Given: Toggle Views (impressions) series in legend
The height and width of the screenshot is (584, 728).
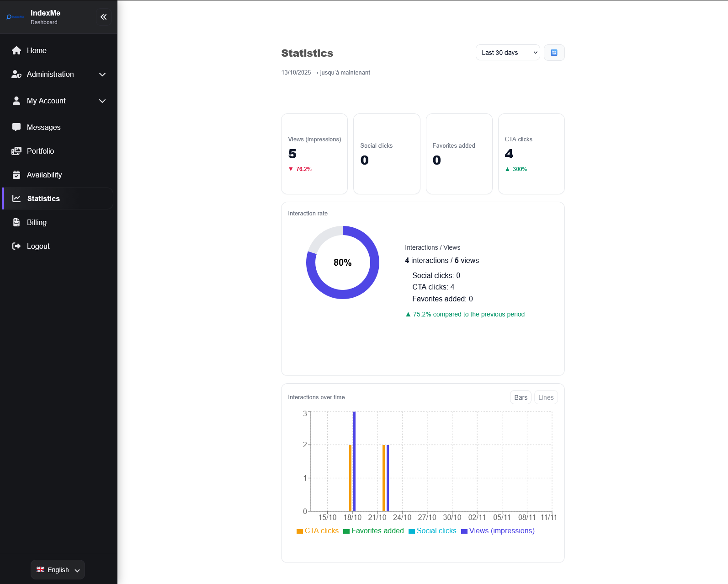Looking at the screenshot, I should (498, 531).
